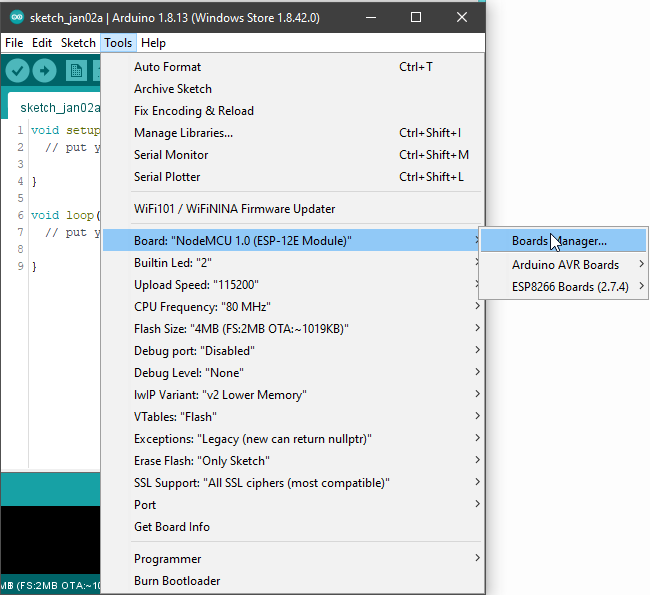
Task: Expand the Exceptions: Legacy submenu
Action: [x=293, y=438]
